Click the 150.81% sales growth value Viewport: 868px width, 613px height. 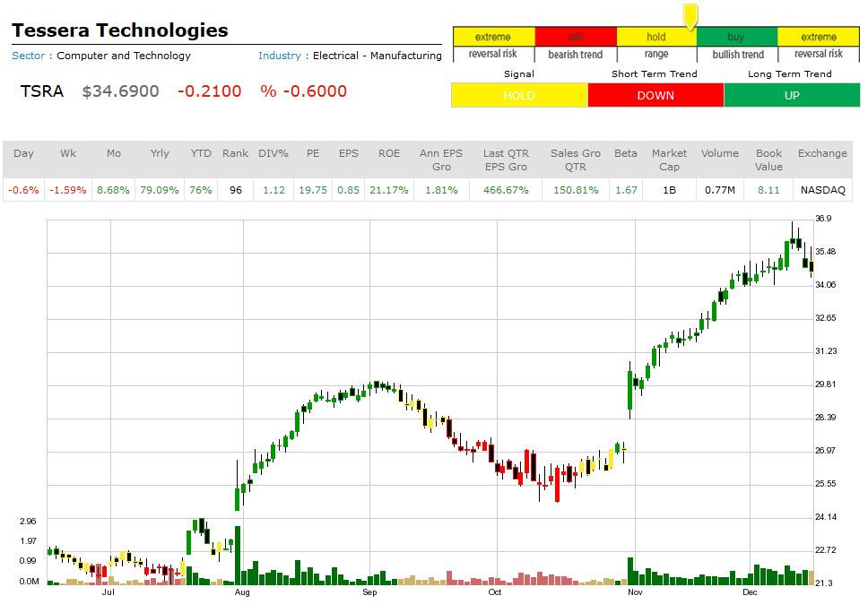(x=576, y=190)
